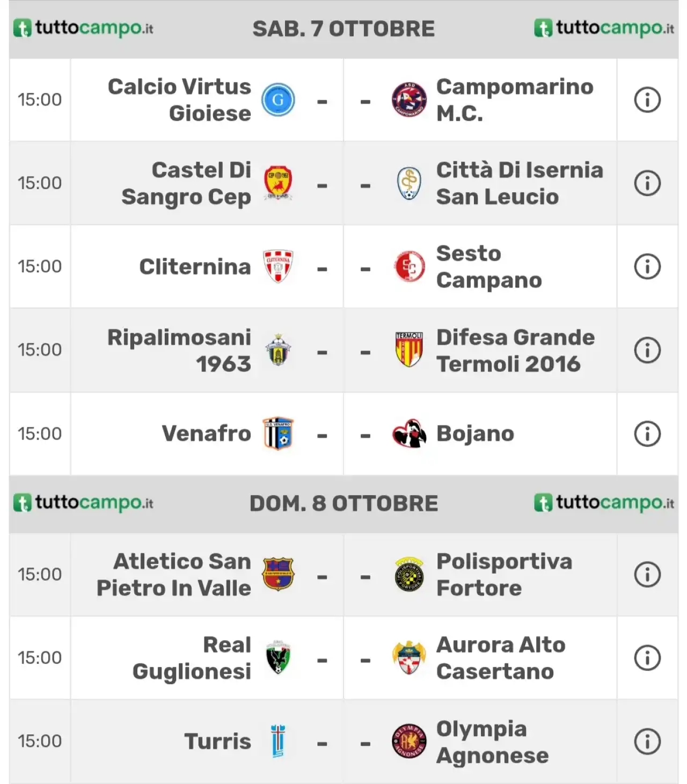Click the Campomarino M.C. club crest

(409, 100)
